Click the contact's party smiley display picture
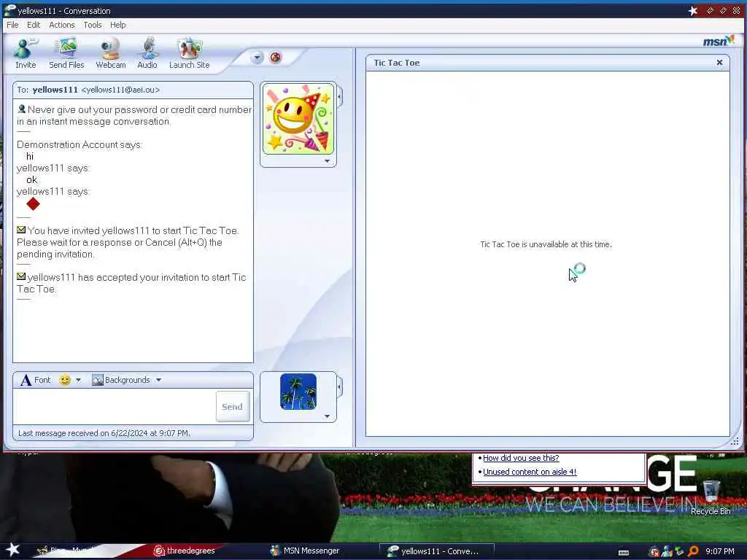Image resolution: width=747 pixels, height=560 pixels. 298,119
